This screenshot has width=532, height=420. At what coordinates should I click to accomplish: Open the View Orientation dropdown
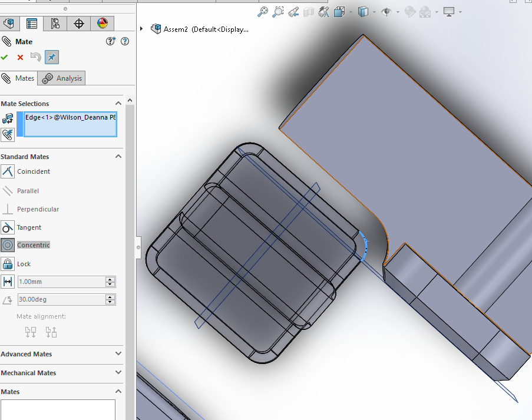(374, 12)
